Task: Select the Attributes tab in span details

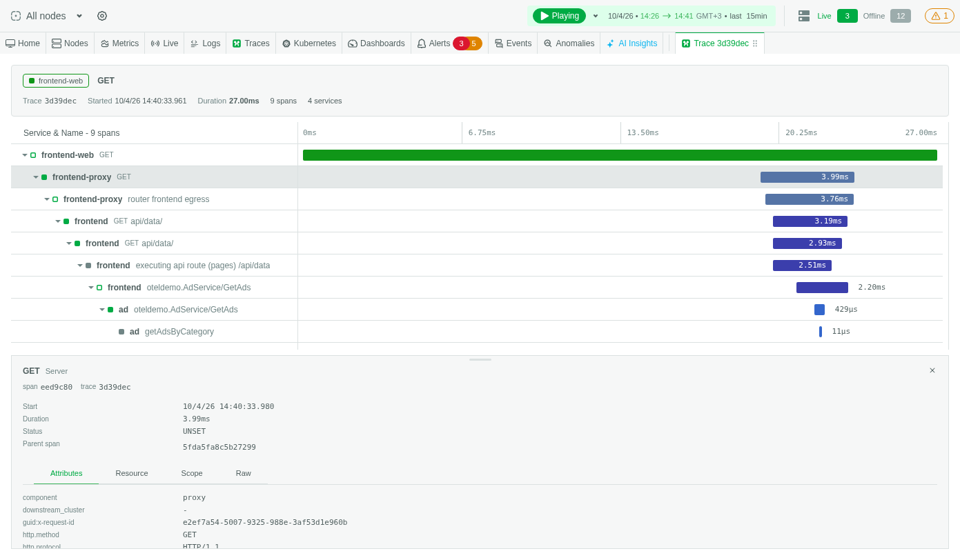Action: 66,473
